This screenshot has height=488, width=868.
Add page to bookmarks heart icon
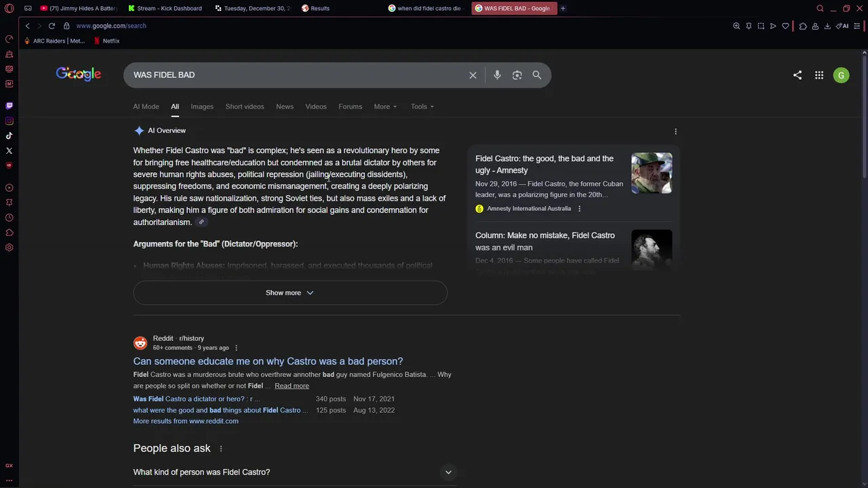(785, 26)
